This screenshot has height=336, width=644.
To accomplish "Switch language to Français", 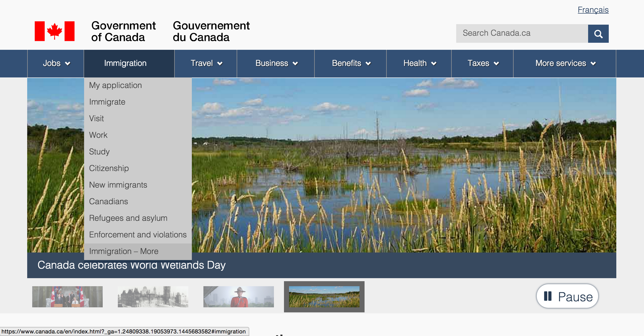I will (x=593, y=10).
